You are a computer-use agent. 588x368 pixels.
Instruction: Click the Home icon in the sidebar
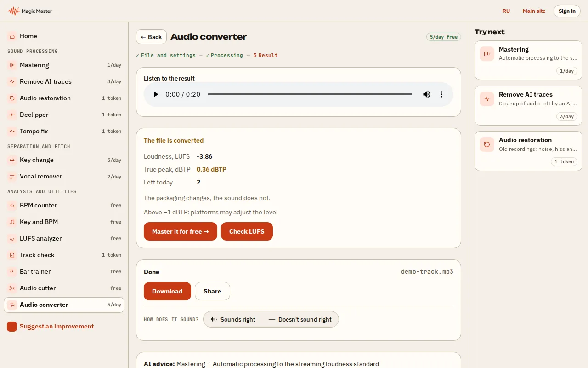point(12,36)
